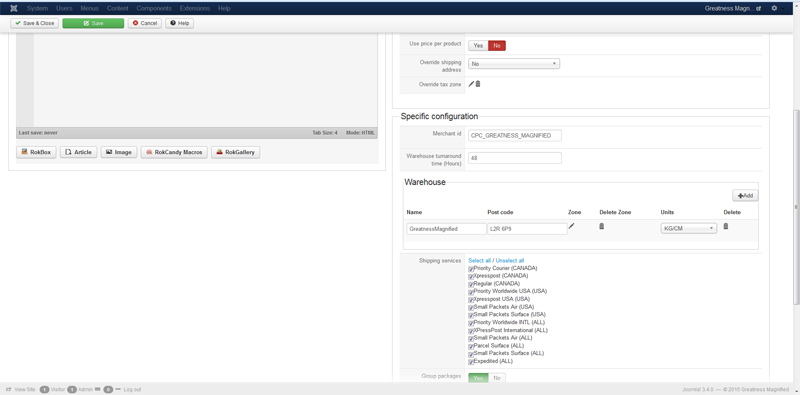Toggle Small Packets Surface (ALL) checkbox
Viewport: 800px width, 395px height.
click(x=471, y=354)
